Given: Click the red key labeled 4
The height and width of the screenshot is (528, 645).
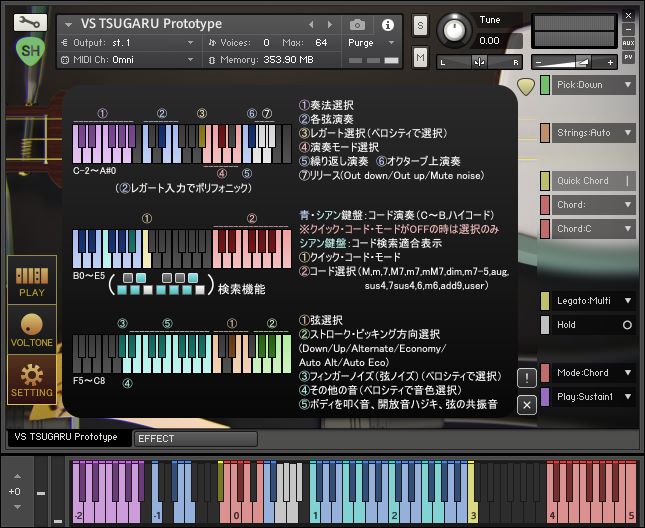Looking at the screenshot, I should pyautogui.click(x=552, y=513).
